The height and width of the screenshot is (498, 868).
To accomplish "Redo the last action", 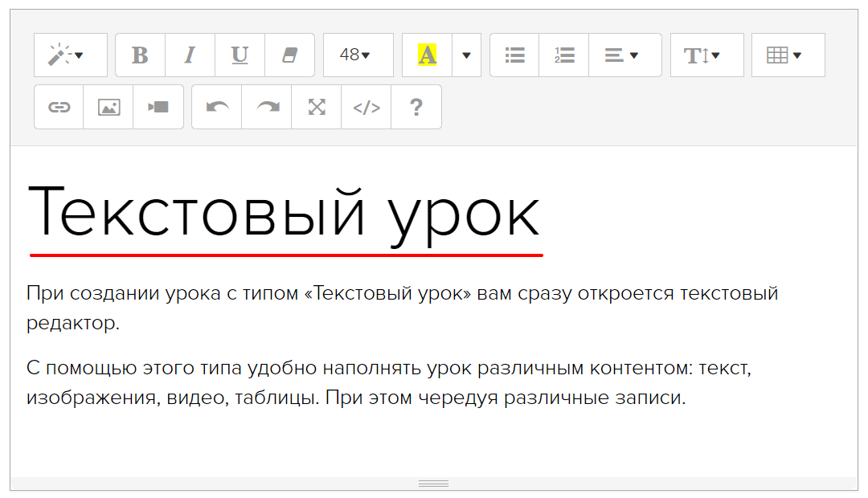I will pyautogui.click(x=267, y=107).
